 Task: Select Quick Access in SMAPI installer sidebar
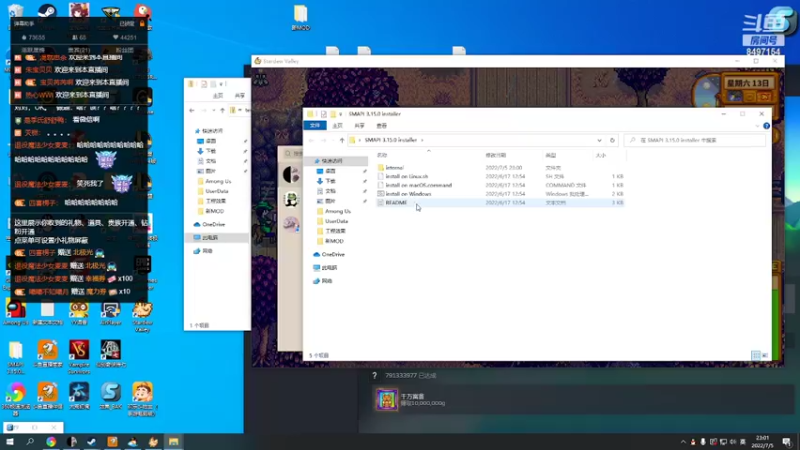332,161
